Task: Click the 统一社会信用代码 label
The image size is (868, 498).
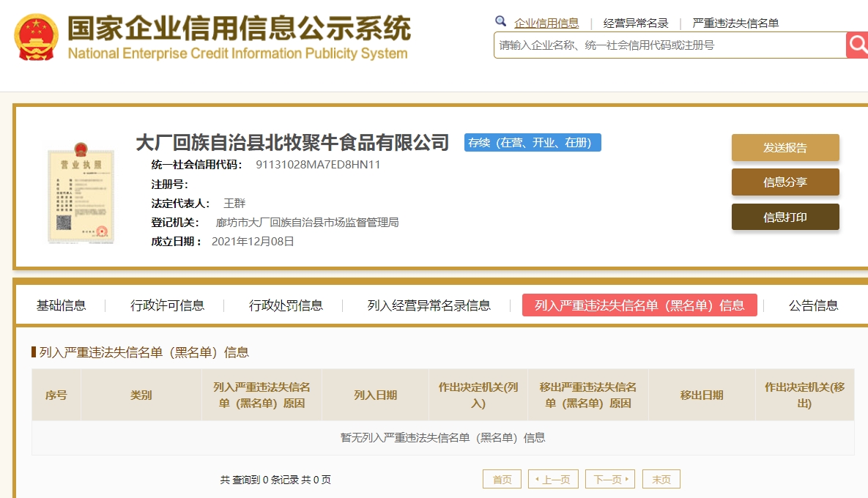Action: (x=196, y=164)
